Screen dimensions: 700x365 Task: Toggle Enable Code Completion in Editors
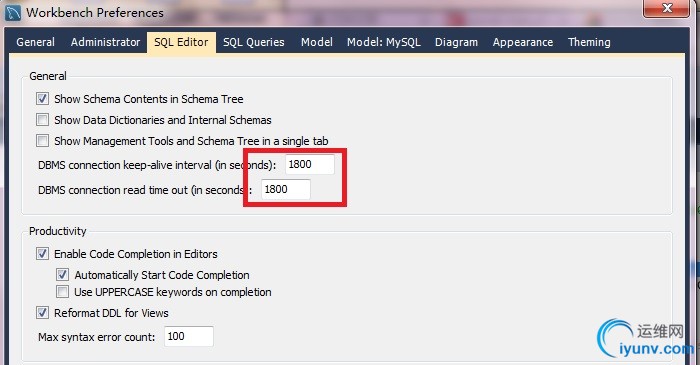(x=42, y=253)
